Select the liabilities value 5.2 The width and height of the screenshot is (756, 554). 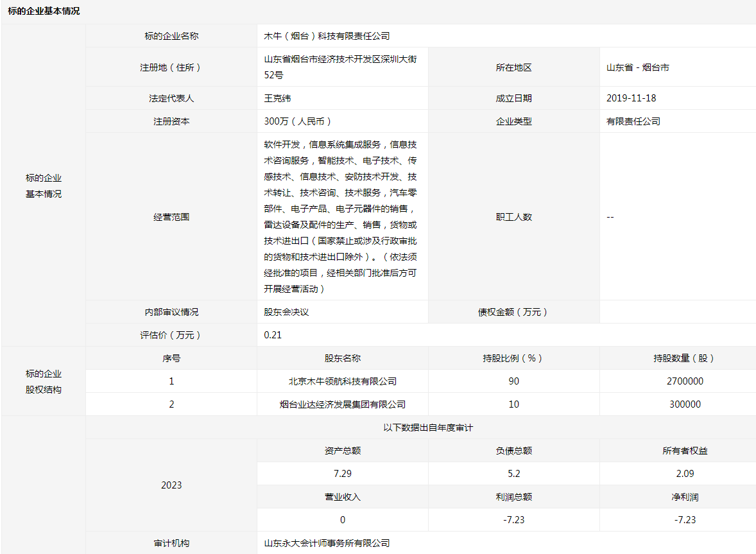tap(513, 474)
